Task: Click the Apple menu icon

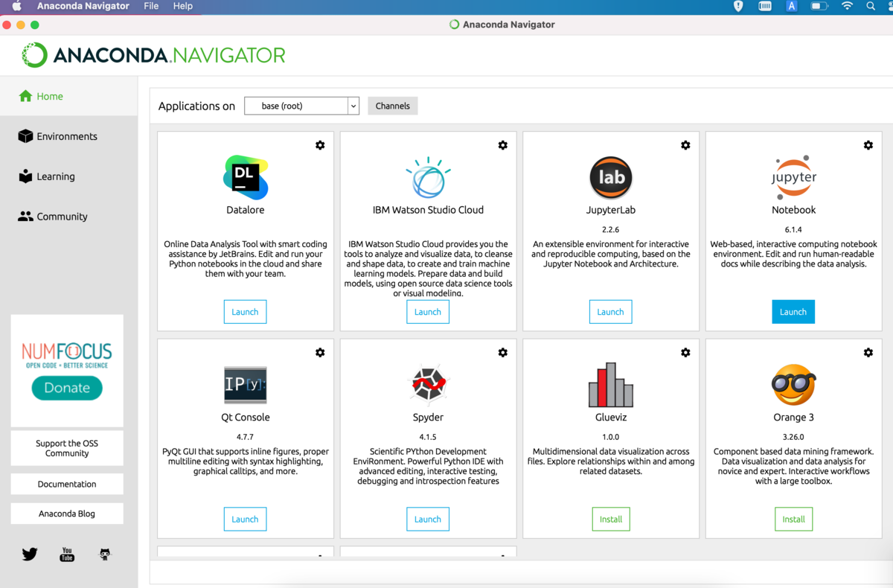Action: pos(16,6)
